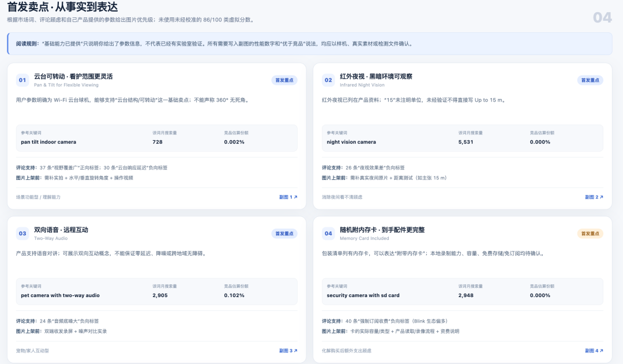Click the 04 card number badge
The image size is (623, 364).
point(328,233)
